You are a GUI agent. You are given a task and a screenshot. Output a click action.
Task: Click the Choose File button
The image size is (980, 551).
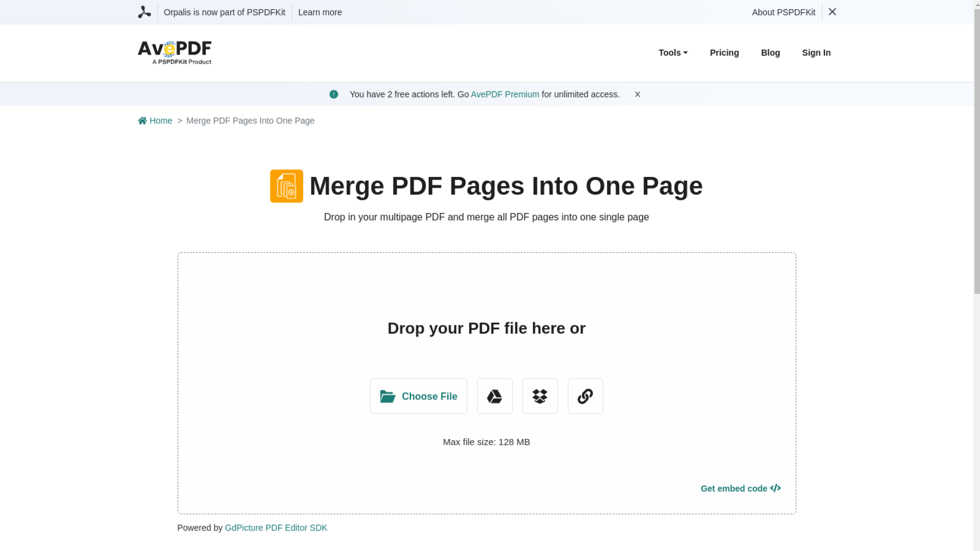pyautogui.click(x=418, y=396)
